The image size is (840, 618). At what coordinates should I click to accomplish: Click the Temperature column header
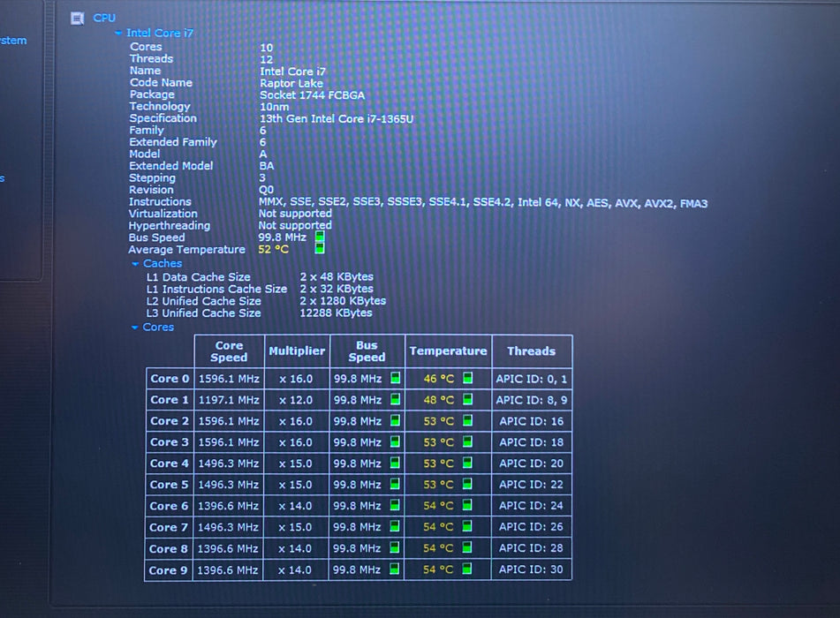tap(449, 351)
